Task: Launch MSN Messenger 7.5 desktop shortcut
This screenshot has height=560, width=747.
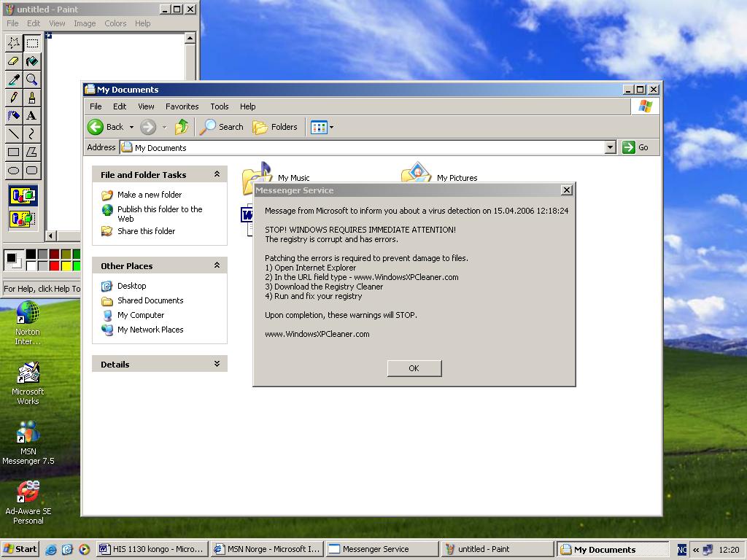Action: (28, 443)
